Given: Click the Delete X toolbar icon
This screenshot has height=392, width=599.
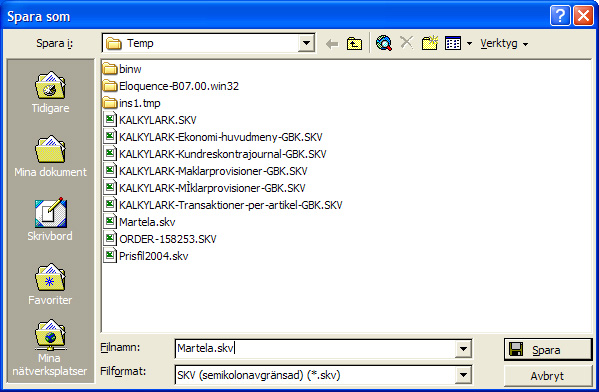Looking at the screenshot, I should (x=406, y=43).
